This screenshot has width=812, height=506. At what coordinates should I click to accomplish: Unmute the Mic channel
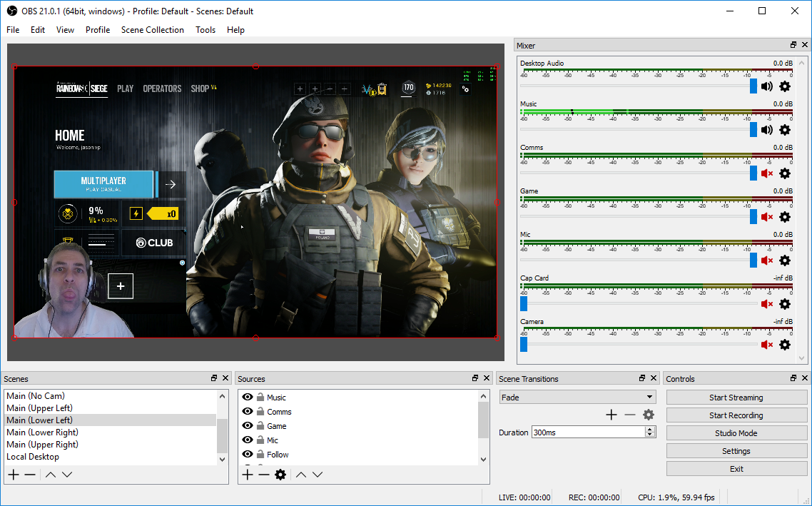tap(766, 260)
